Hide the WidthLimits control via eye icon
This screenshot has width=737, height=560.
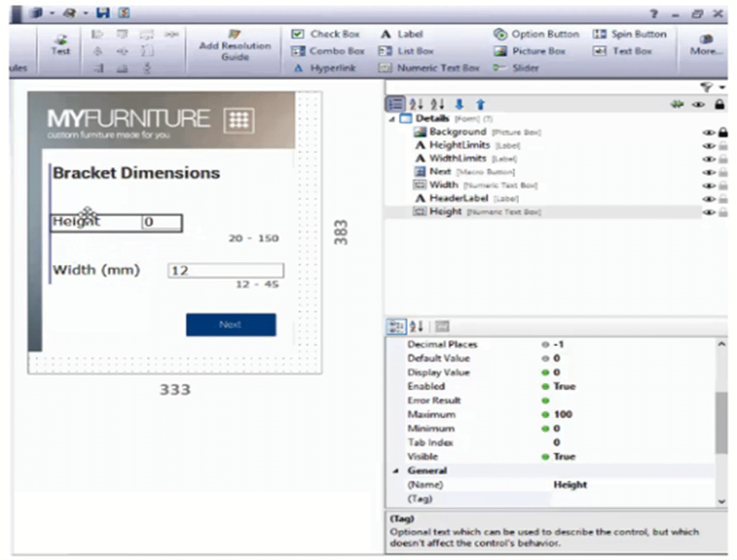709,160
